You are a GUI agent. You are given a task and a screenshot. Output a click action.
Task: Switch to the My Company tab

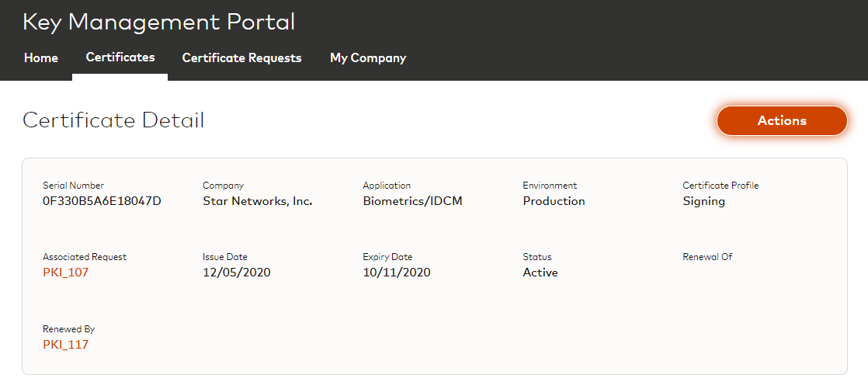pos(368,58)
